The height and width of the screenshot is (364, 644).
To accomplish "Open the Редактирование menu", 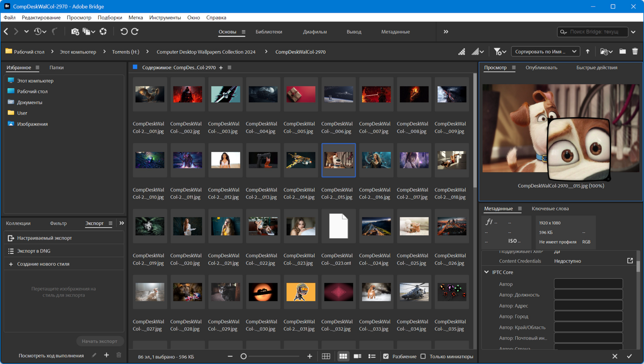I will [41, 17].
